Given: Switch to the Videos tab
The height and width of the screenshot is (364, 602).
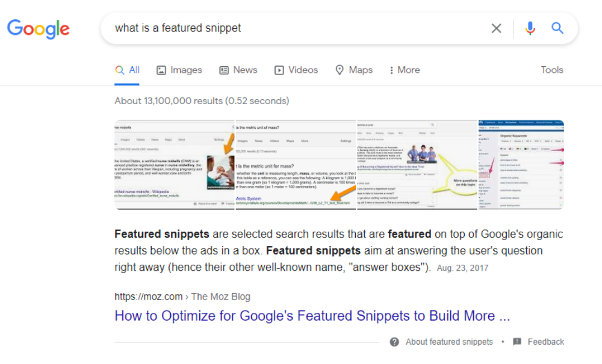Looking at the screenshot, I should (x=296, y=70).
